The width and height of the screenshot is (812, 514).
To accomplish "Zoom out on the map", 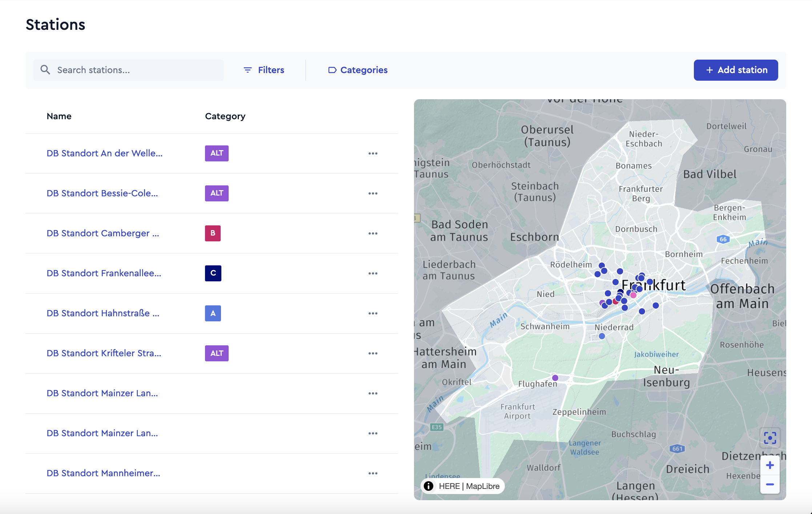I will [770, 485].
